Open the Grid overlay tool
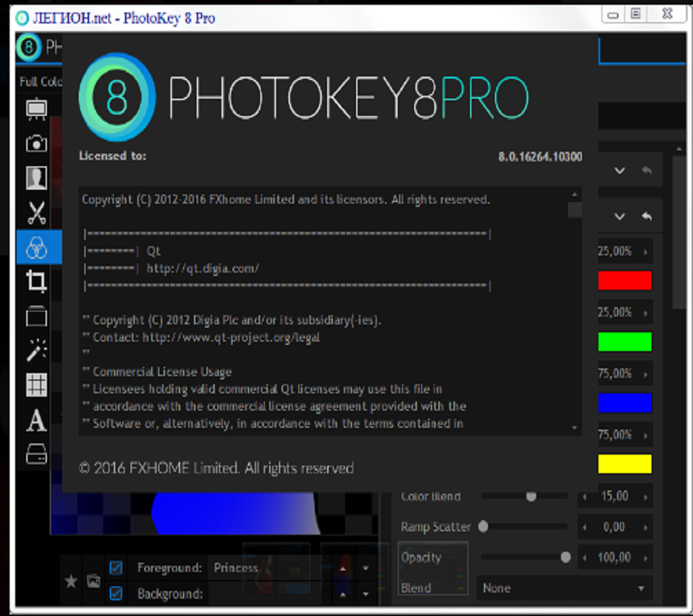This screenshot has width=693, height=616. (36, 385)
